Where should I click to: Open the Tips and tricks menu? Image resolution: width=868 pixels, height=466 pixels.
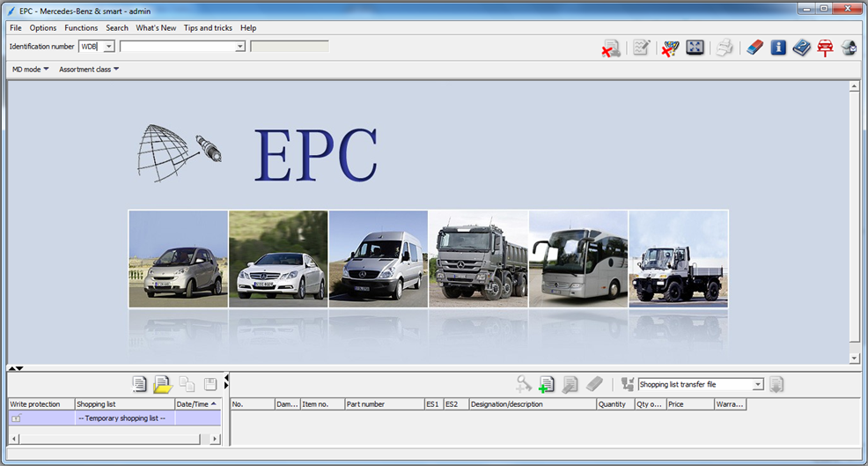[208, 27]
